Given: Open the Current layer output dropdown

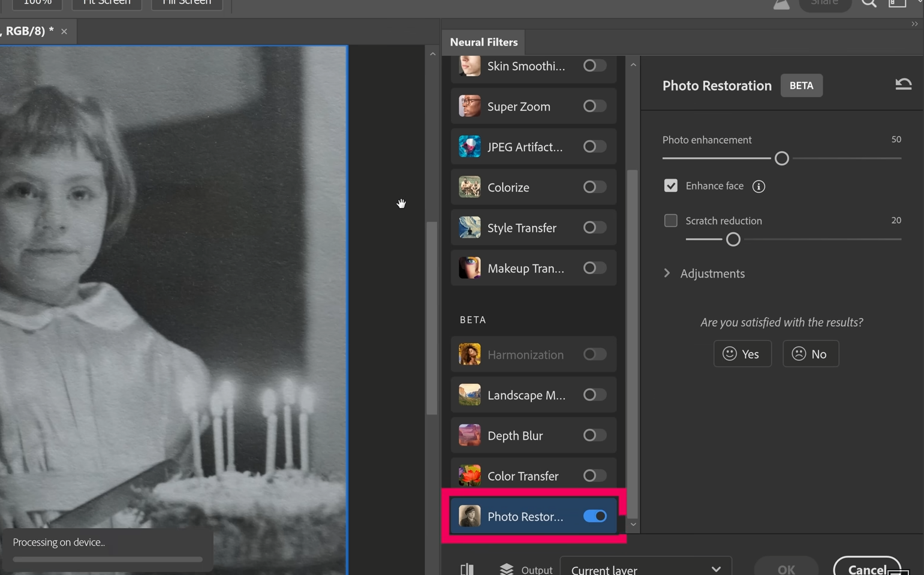Looking at the screenshot, I should click(645, 568).
